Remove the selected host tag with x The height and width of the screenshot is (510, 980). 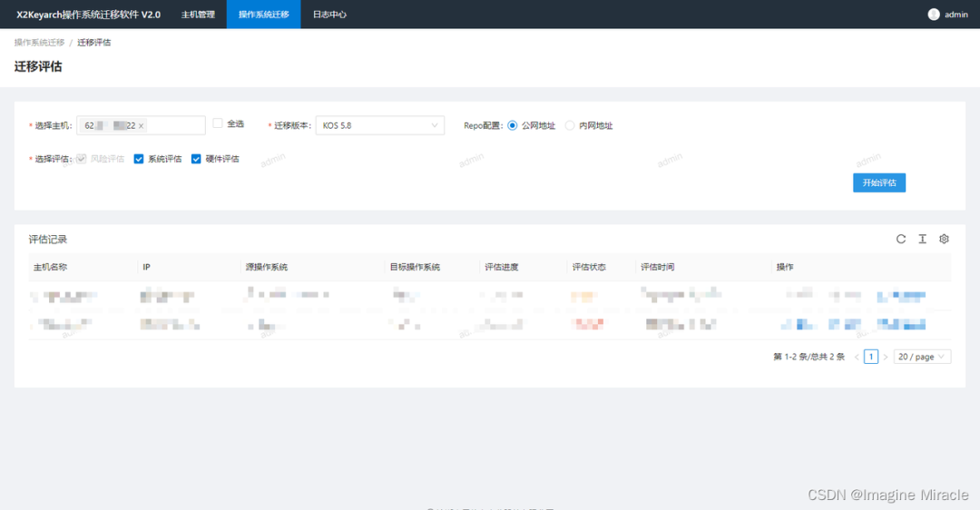142,126
